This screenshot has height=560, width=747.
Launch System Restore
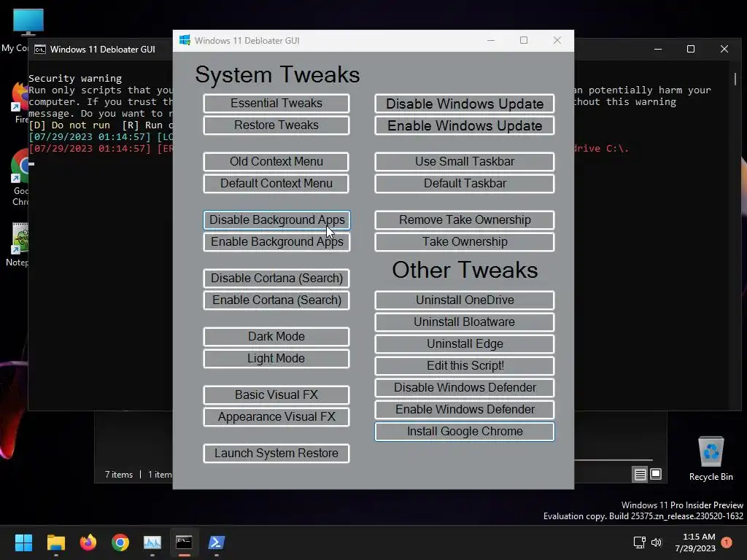(276, 454)
